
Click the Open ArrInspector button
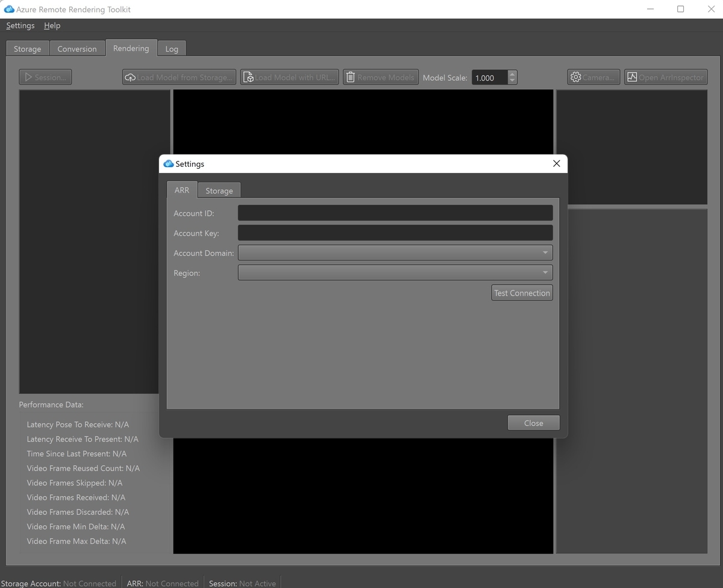666,77
